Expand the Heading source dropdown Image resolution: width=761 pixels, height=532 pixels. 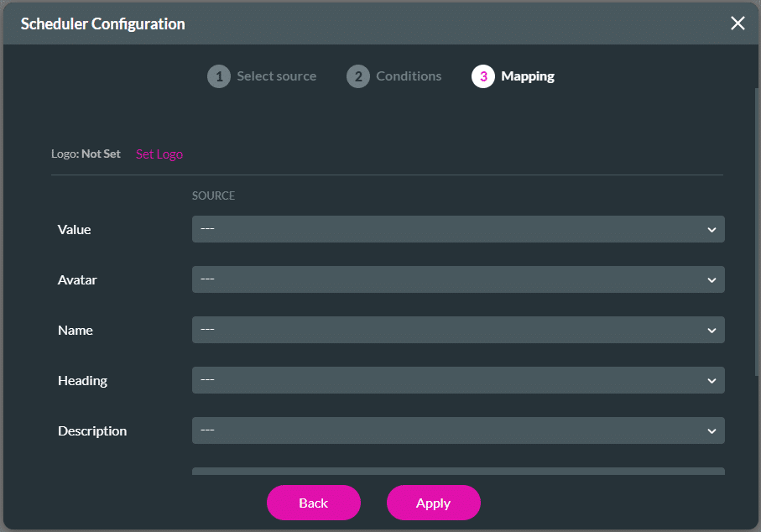(457, 380)
